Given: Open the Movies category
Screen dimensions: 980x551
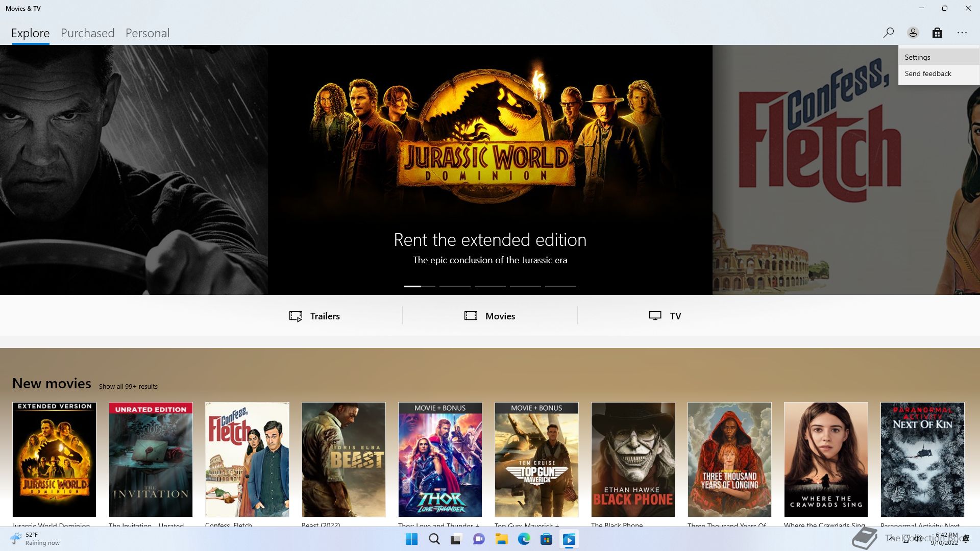Looking at the screenshot, I should click(490, 316).
